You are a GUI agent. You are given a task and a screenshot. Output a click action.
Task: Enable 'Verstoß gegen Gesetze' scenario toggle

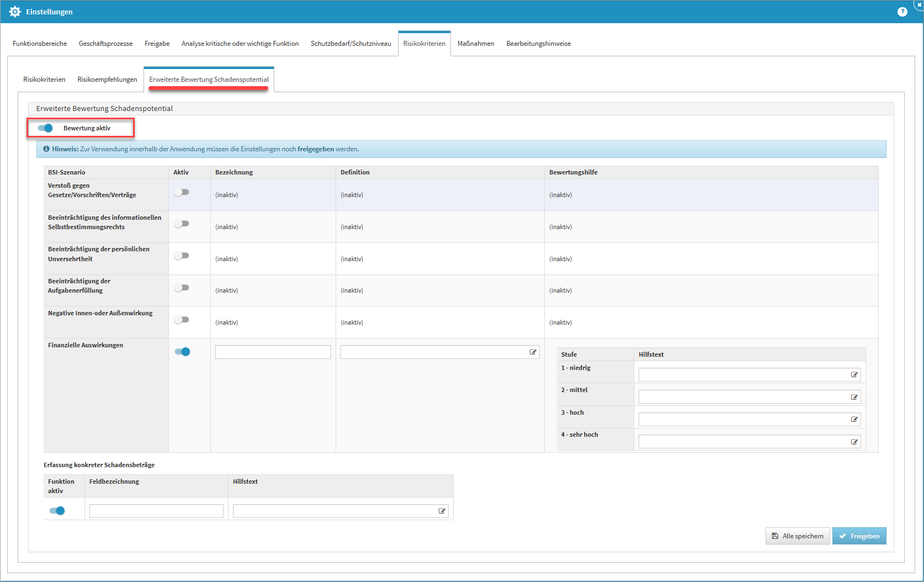(x=182, y=192)
